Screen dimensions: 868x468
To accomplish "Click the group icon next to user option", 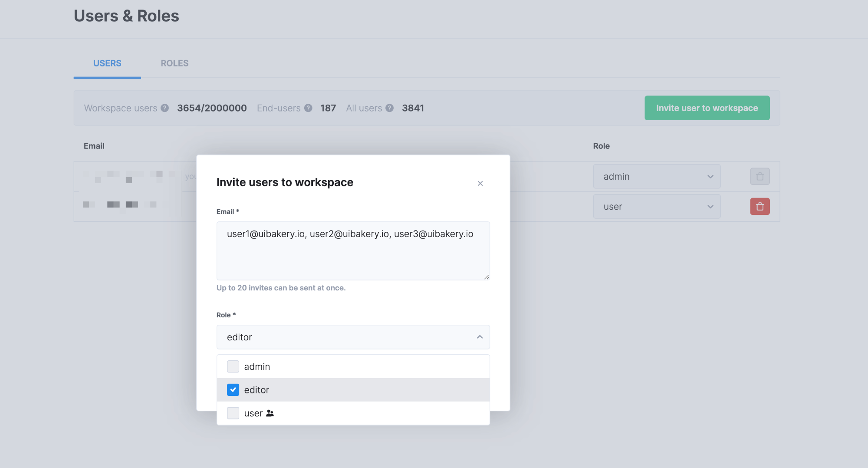I will coord(270,413).
